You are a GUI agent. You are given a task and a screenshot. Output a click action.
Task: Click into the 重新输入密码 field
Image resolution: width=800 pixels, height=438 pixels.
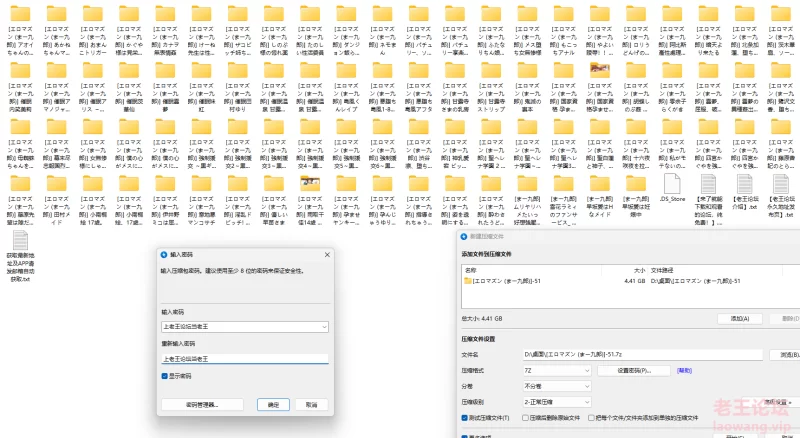click(244, 358)
